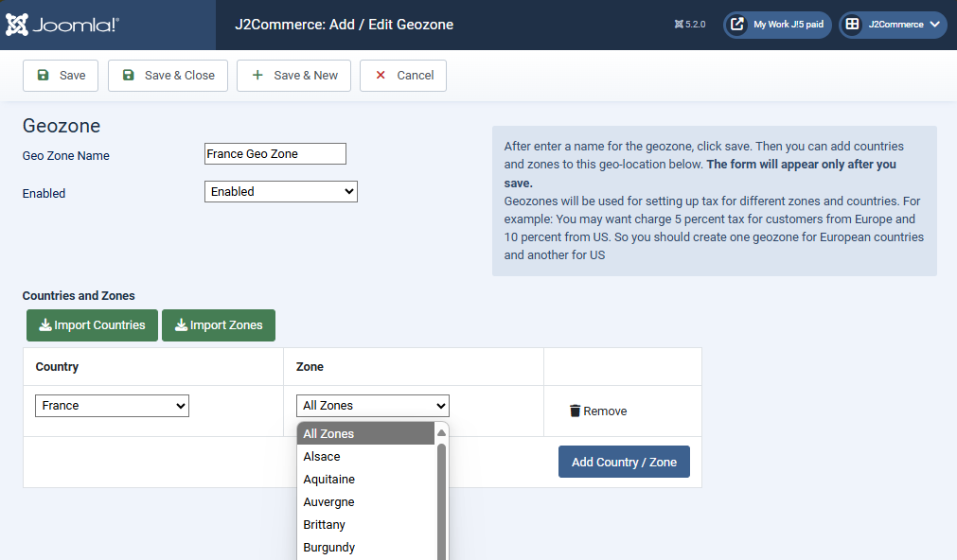
Task: Click the Country column header
Action: [x=57, y=367]
